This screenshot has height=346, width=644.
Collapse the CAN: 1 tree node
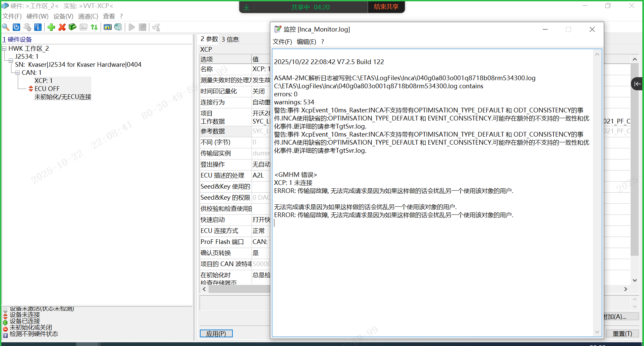(x=17, y=72)
